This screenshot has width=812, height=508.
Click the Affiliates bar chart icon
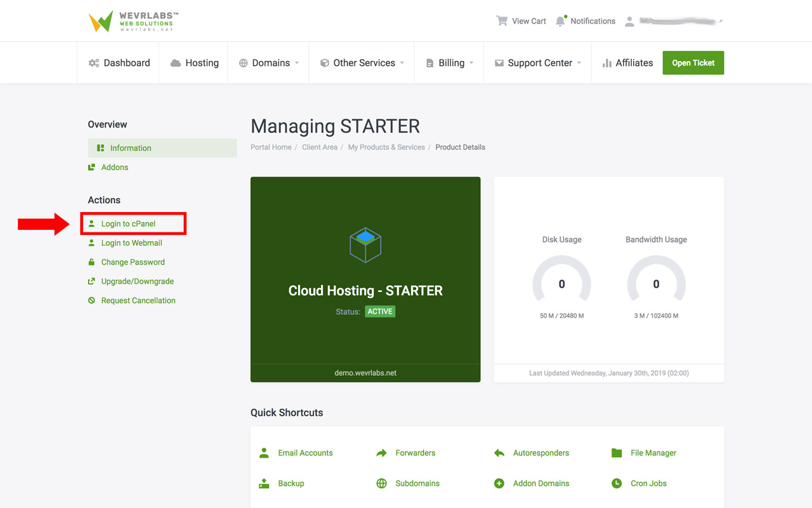pos(607,63)
